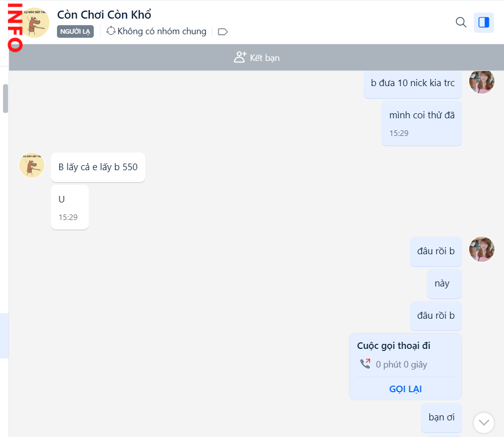Click the GỌI LẠI call back link
The height and width of the screenshot is (437, 504).
point(405,389)
